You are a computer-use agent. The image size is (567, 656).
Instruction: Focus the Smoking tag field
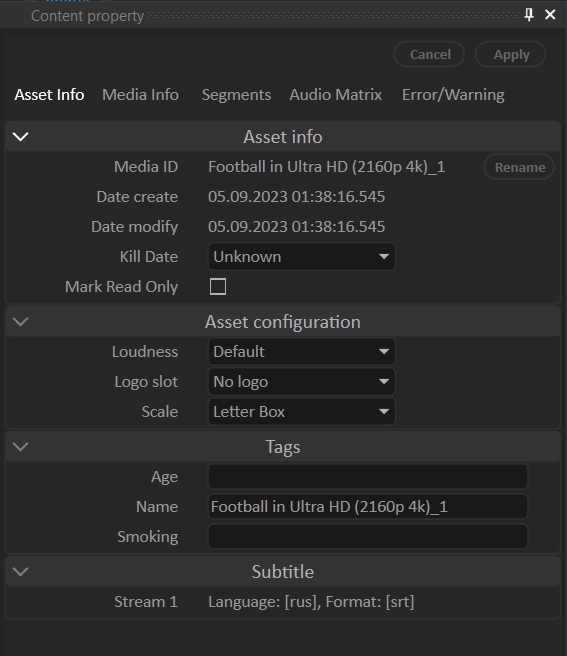coord(368,536)
